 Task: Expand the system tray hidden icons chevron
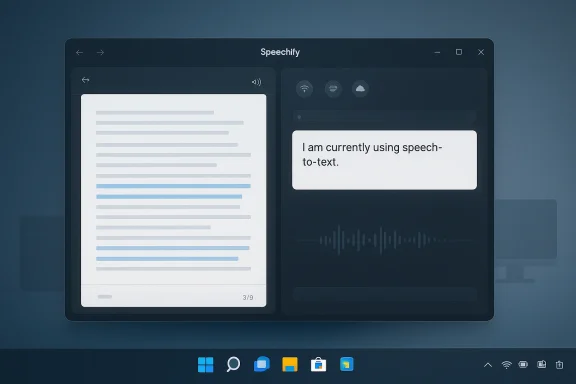[488, 365]
